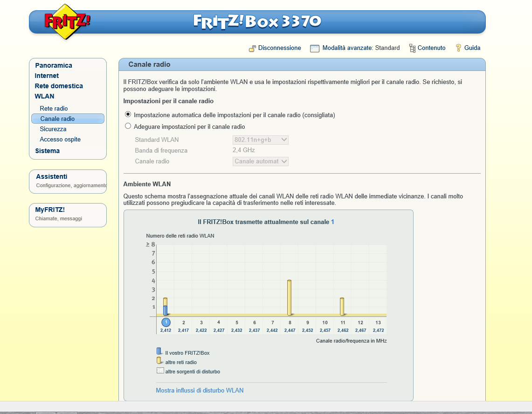Click the 2,447 frequency label
This screenshot has height=414, width=532.
pyautogui.click(x=290, y=330)
